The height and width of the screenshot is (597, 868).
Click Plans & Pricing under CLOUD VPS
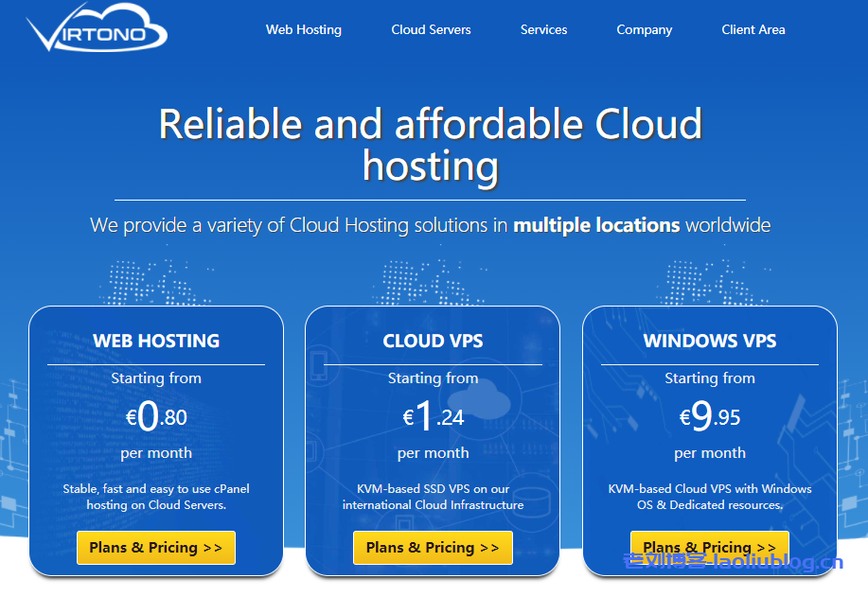click(x=433, y=547)
